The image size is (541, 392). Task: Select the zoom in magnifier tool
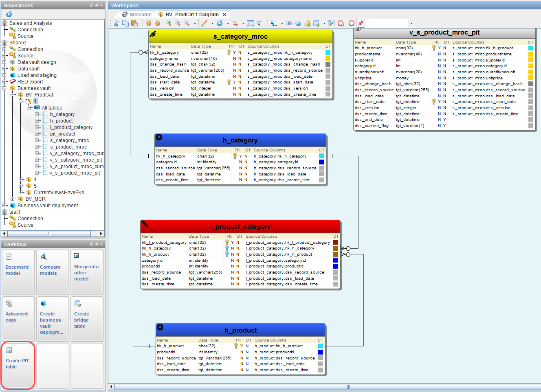[168, 23]
